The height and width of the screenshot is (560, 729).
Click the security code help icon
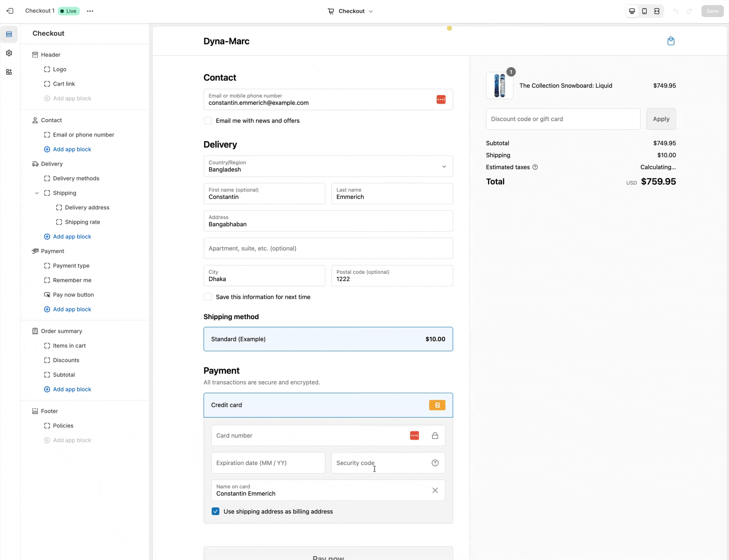tap(435, 463)
